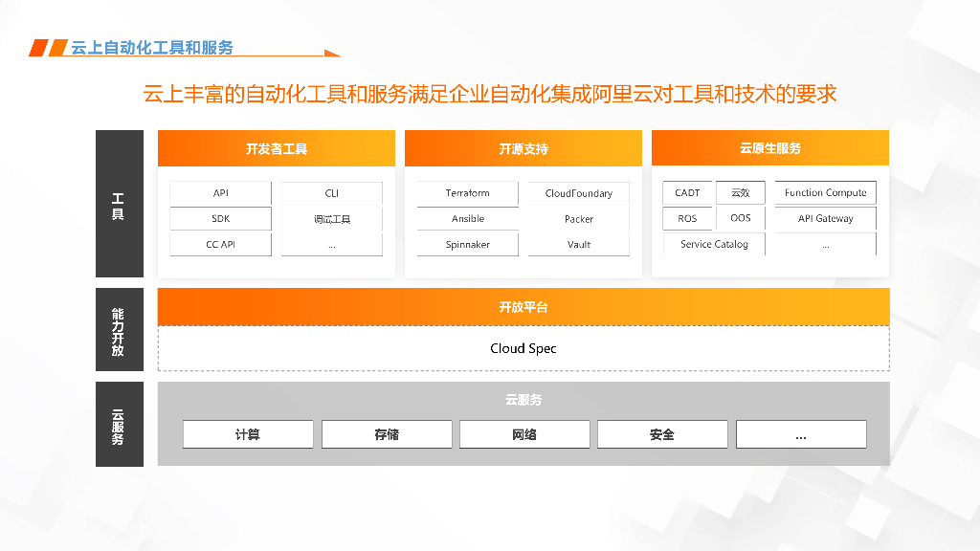Click the 开源支持 orange header
Viewport: 980px width, 551px height.
point(523,148)
